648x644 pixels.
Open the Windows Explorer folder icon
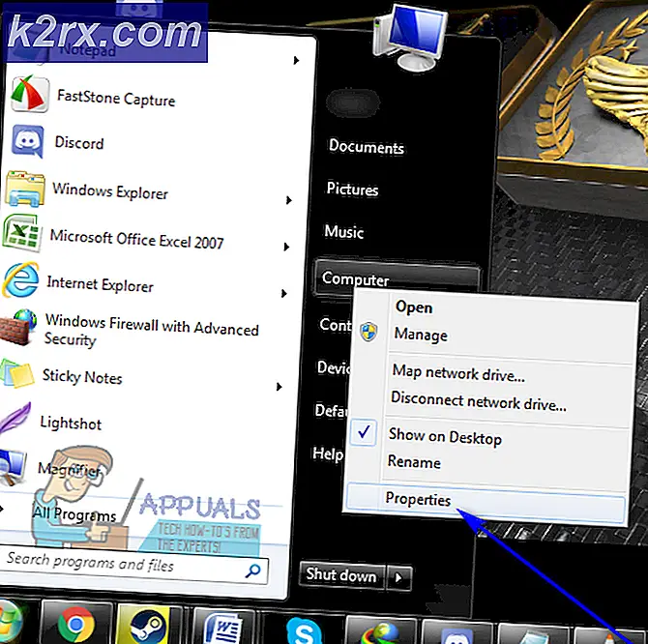[x=25, y=189]
